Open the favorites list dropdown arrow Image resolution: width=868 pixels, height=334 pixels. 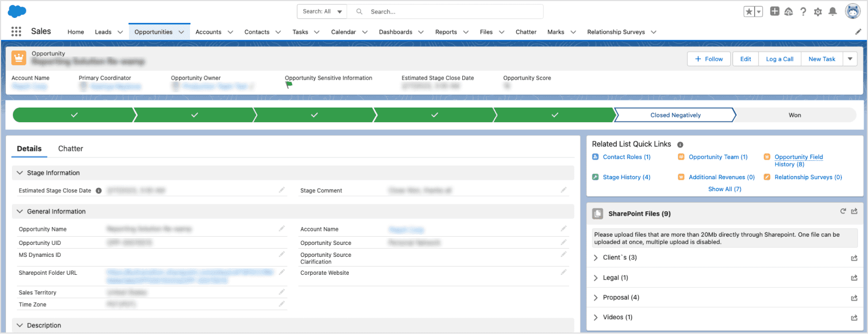(758, 11)
